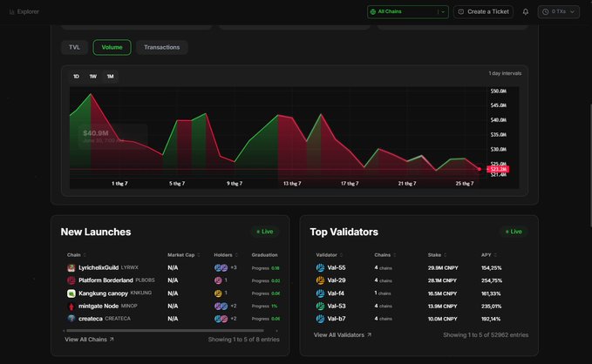Switch to the Volume tab
The width and height of the screenshot is (592, 364).
[x=112, y=47]
